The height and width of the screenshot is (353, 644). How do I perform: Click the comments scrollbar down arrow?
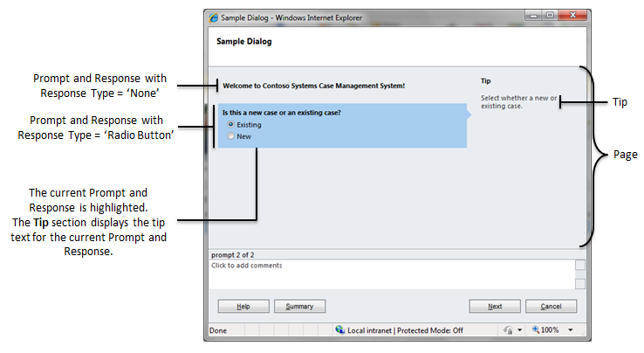click(580, 284)
